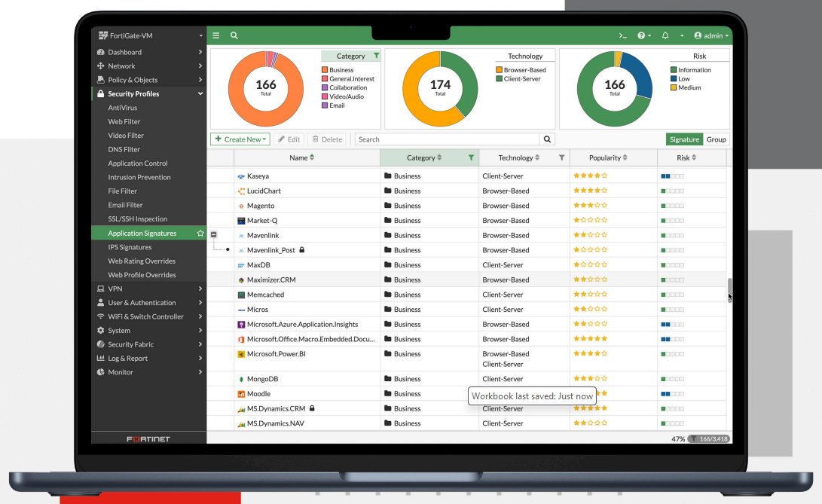This screenshot has height=504, width=822.
Task: Click the Memcached application icon
Action: (x=241, y=295)
